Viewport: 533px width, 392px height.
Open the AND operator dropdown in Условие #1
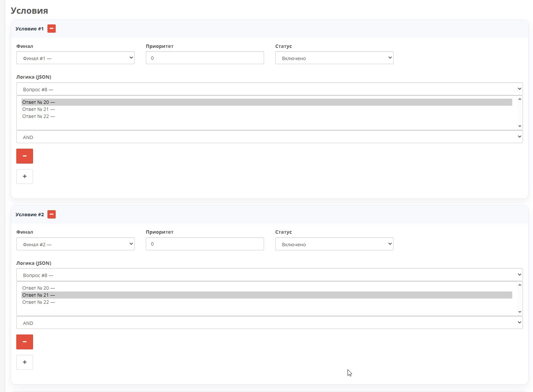tap(269, 137)
